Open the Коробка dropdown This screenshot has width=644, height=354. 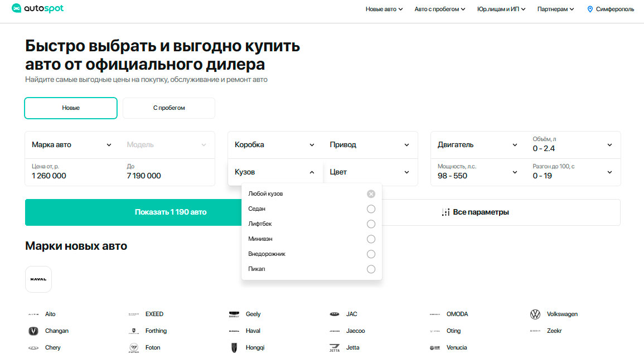tap(275, 145)
